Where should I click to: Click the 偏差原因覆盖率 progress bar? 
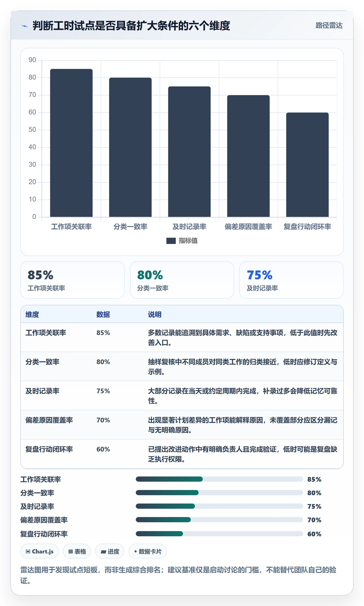(219, 520)
